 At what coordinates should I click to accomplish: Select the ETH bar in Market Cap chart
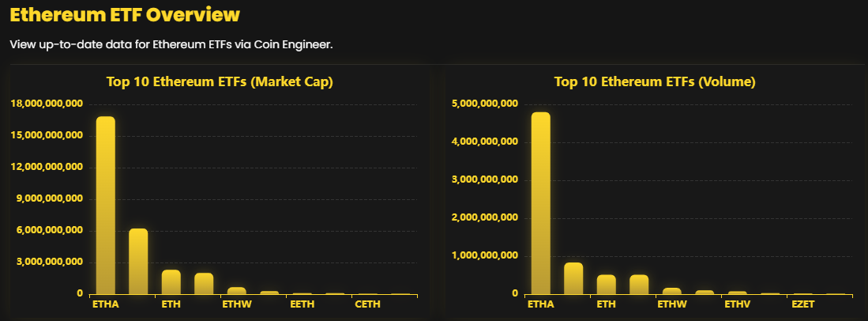tap(171, 282)
